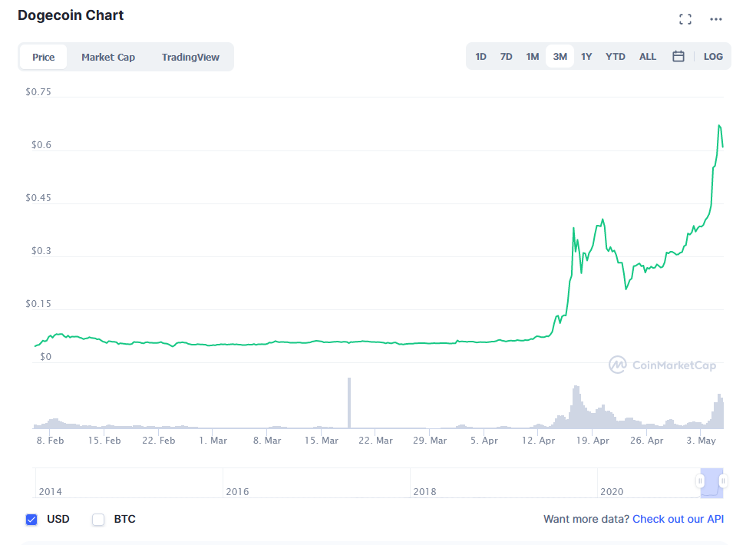Image resolution: width=756 pixels, height=545 pixels.
Task: Uncheck the USD currency checkbox
Action: 31,520
